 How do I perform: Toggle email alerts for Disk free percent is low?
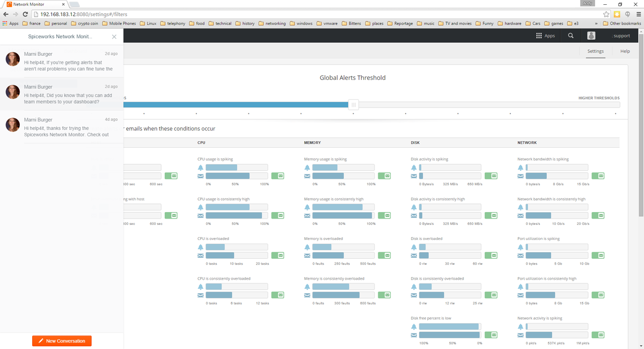[x=492, y=335]
